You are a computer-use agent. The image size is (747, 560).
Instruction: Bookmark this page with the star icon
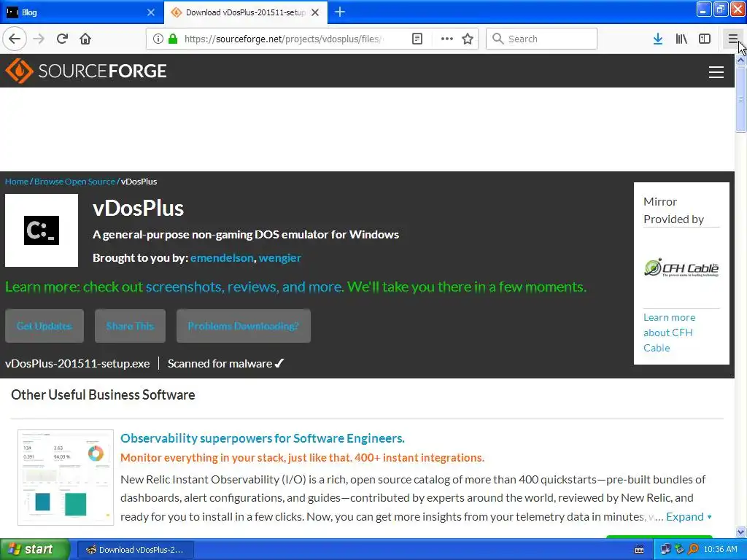click(468, 39)
